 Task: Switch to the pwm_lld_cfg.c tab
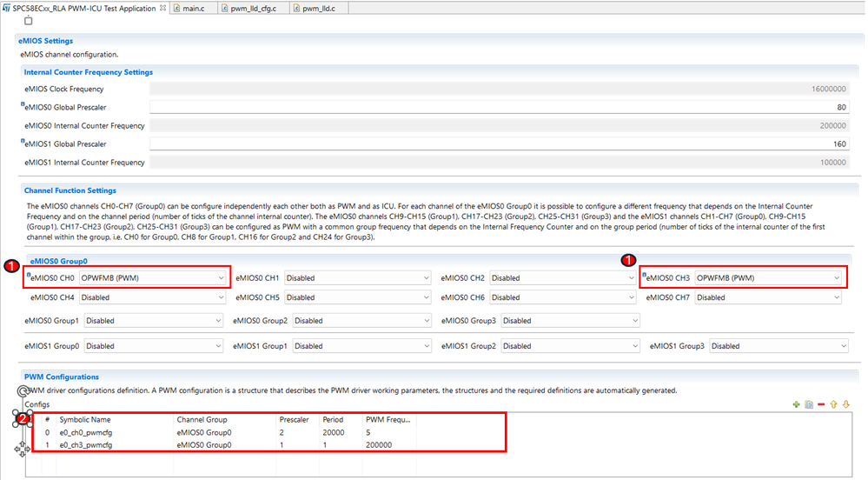click(x=253, y=9)
